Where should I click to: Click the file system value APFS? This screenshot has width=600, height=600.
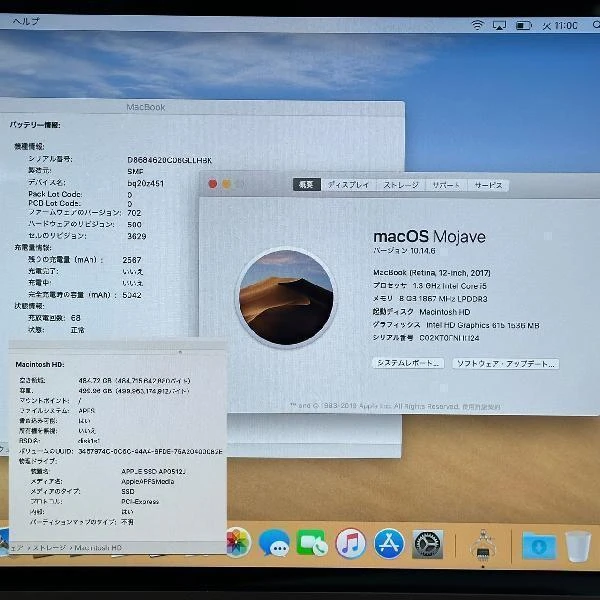(86, 411)
